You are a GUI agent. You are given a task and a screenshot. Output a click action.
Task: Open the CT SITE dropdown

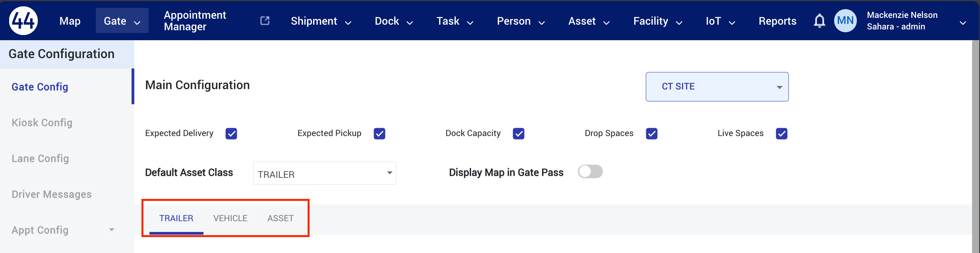[x=717, y=87]
